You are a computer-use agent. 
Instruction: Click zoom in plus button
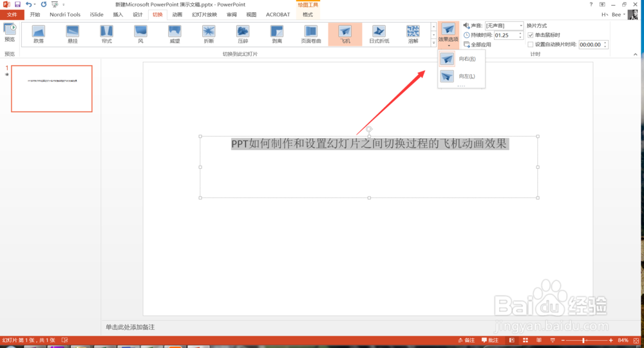(x=611, y=340)
